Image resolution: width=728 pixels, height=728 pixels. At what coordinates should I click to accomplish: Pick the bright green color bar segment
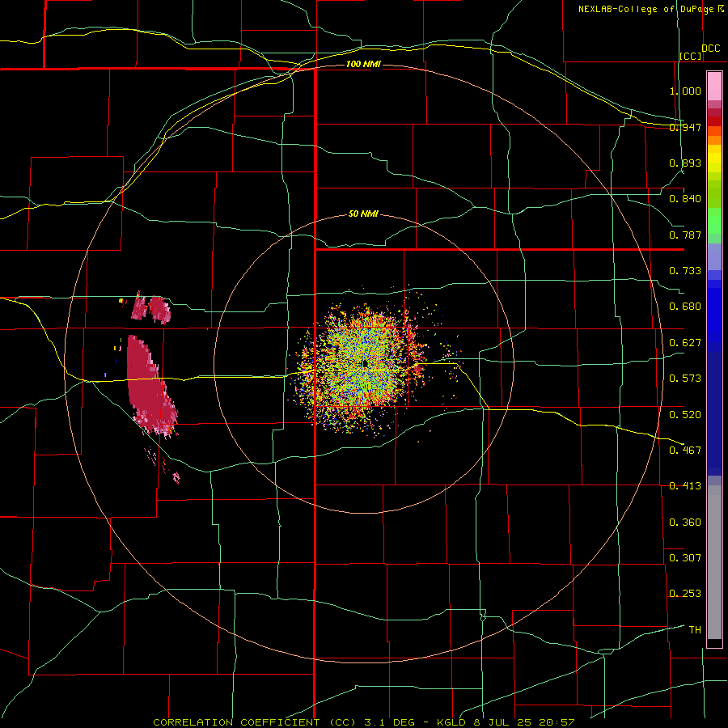[714, 221]
